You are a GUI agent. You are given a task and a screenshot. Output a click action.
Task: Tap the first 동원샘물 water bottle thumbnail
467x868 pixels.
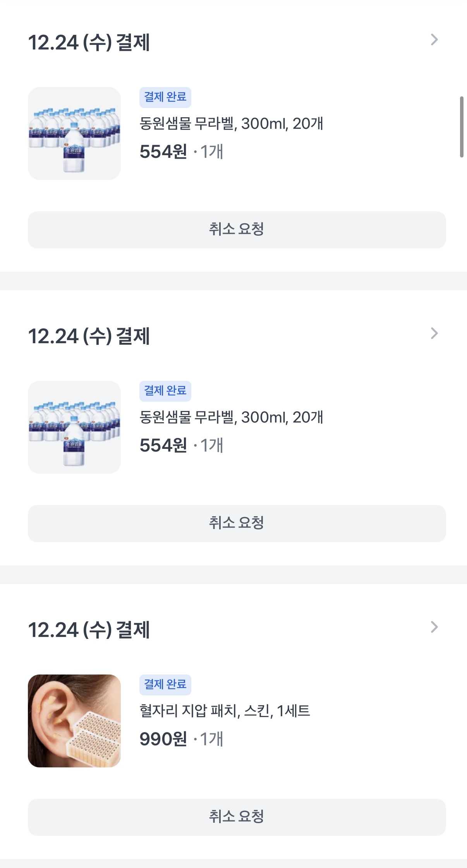pyautogui.click(x=74, y=134)
